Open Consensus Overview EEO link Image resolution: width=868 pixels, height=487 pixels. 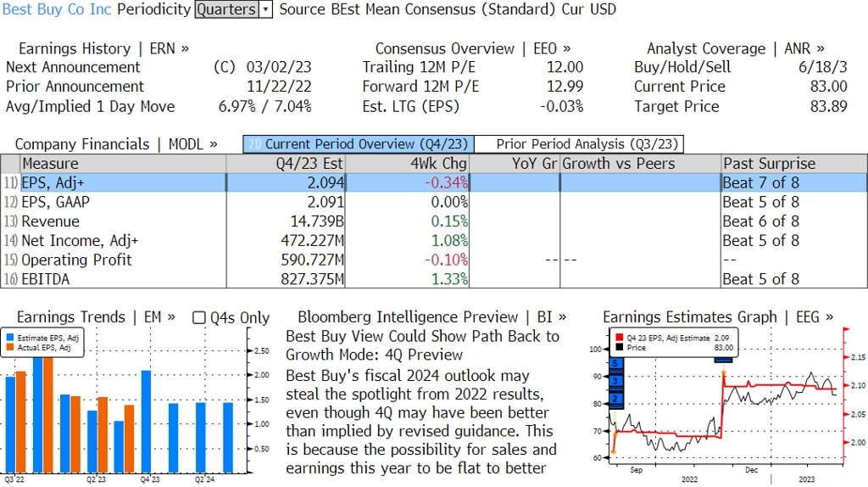[x=473, y=48]
